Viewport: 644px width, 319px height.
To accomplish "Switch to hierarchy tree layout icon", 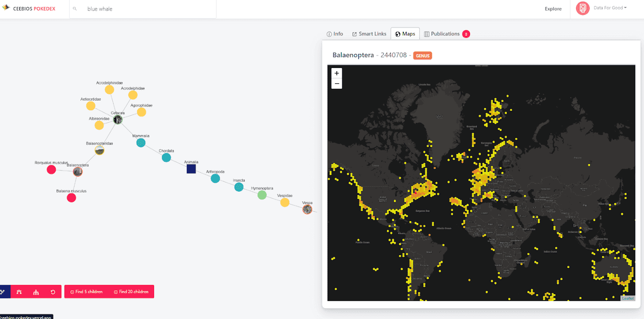I will [x=36, y=291].
